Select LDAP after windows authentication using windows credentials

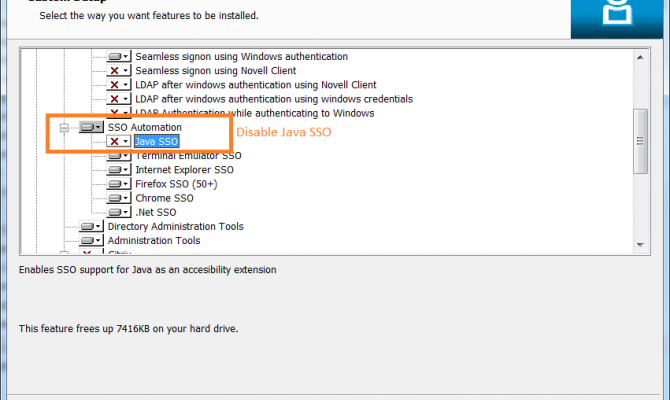(274, 99)
